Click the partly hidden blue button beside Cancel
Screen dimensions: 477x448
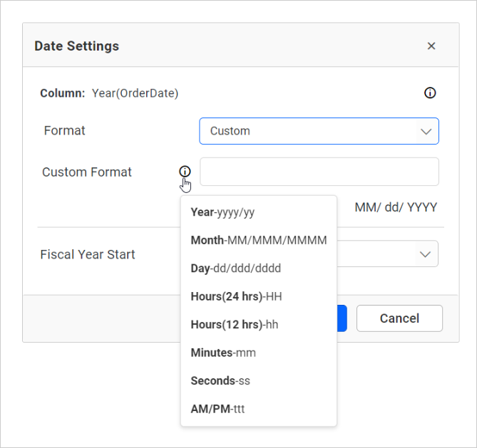click(342, 318)
